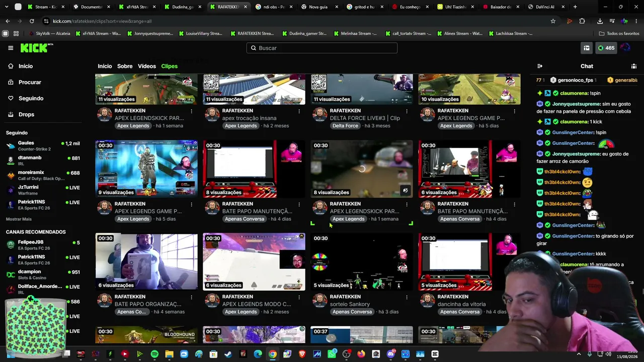
Task: Open the Sobre channel tab
Action: click(125, 66)
